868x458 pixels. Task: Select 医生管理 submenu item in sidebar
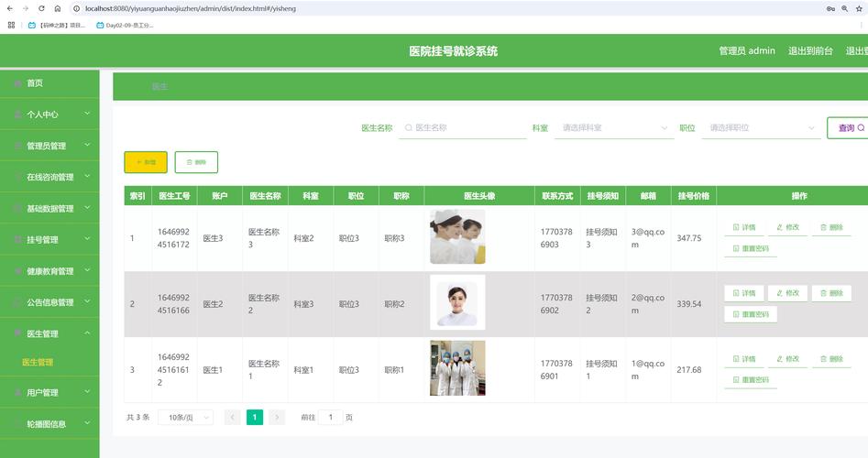pyautogui.click(x=38, y=363)
